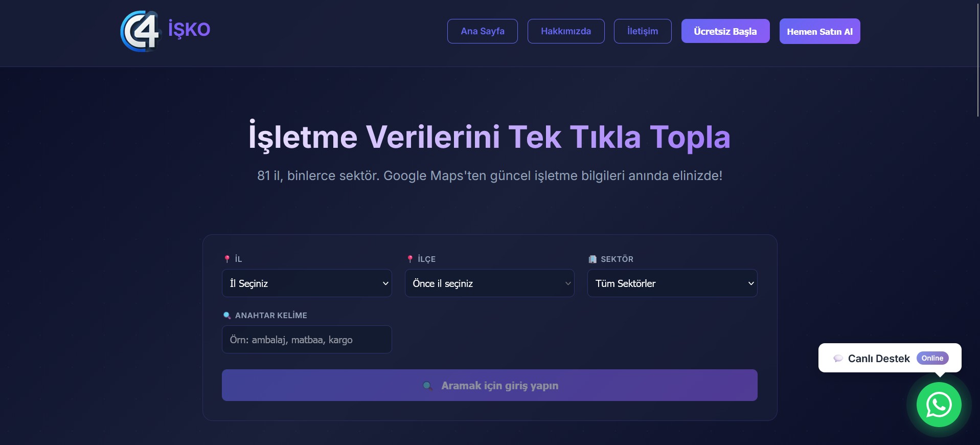Click the page vertical scrollbar
The image size is (980, 445).
coord(977,222)
